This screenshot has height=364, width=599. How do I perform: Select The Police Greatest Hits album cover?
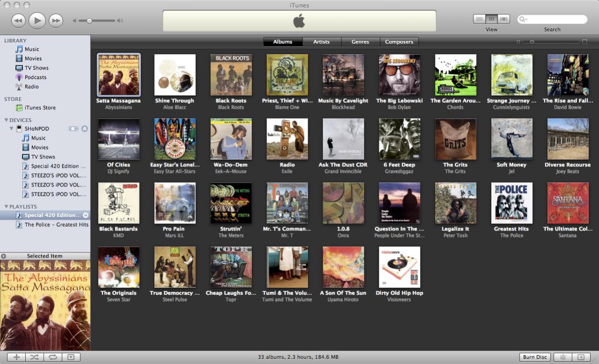pos(512,203)
